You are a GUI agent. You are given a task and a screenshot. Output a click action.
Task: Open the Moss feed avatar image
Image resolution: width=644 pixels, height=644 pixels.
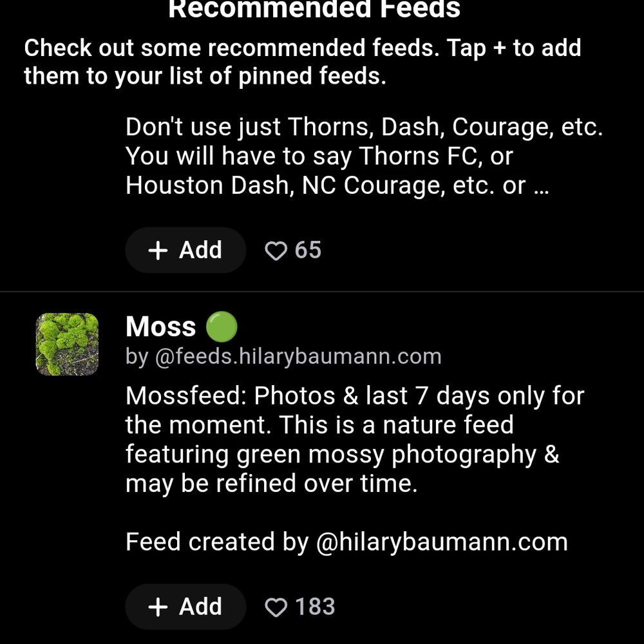pyautogui.click(x=67, y=344)
